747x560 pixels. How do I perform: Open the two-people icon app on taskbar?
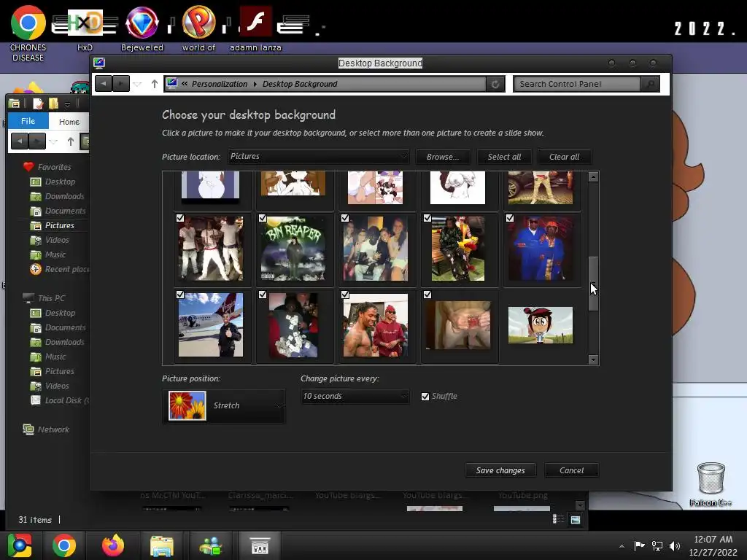tap(211, 545)
